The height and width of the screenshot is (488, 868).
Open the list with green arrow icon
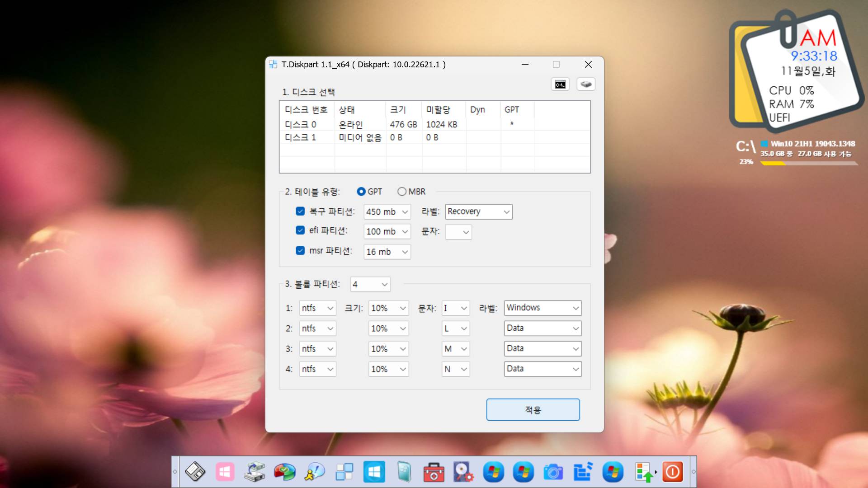645,472
